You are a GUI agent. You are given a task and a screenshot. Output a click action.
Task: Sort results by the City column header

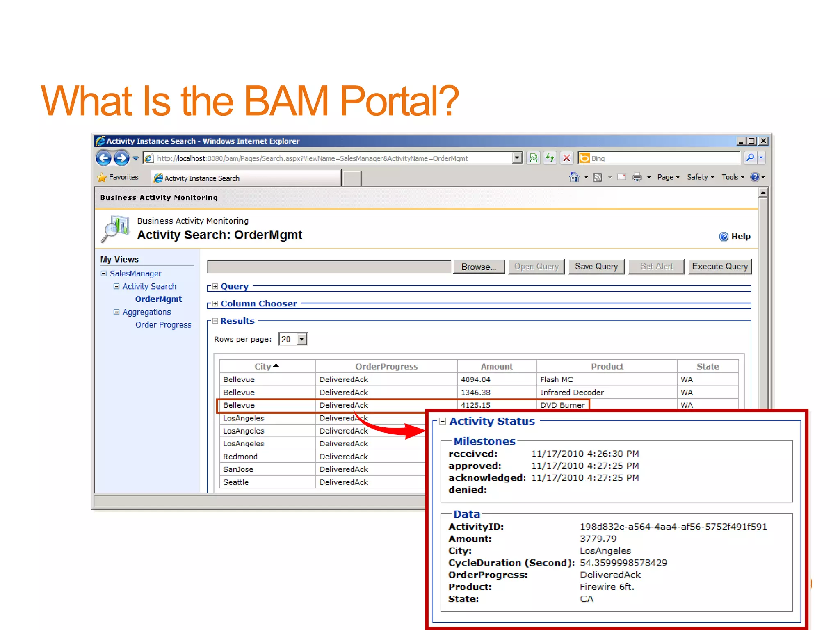point(263,366)
